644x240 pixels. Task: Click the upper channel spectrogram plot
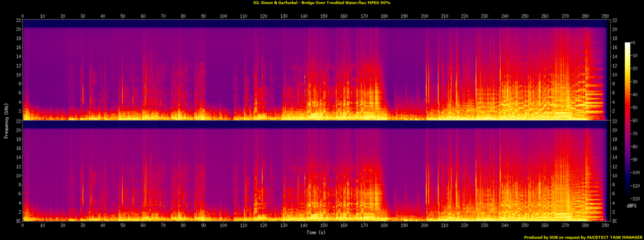coord(316,70)
